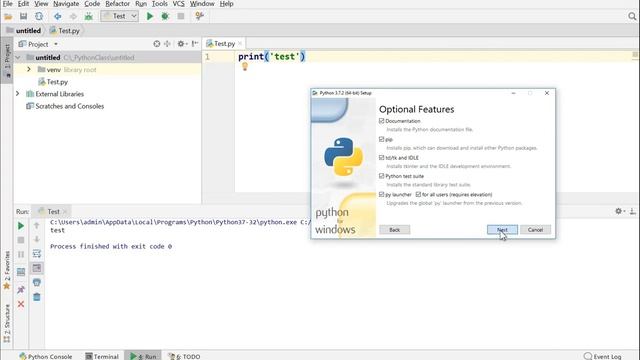Click the untitled breadcrumb in navigation bar
The image size is (640, 360).
(x=24, y=31)
